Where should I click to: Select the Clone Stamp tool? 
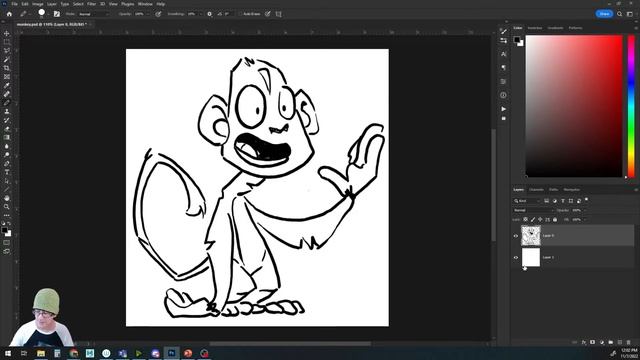[7, 111]
